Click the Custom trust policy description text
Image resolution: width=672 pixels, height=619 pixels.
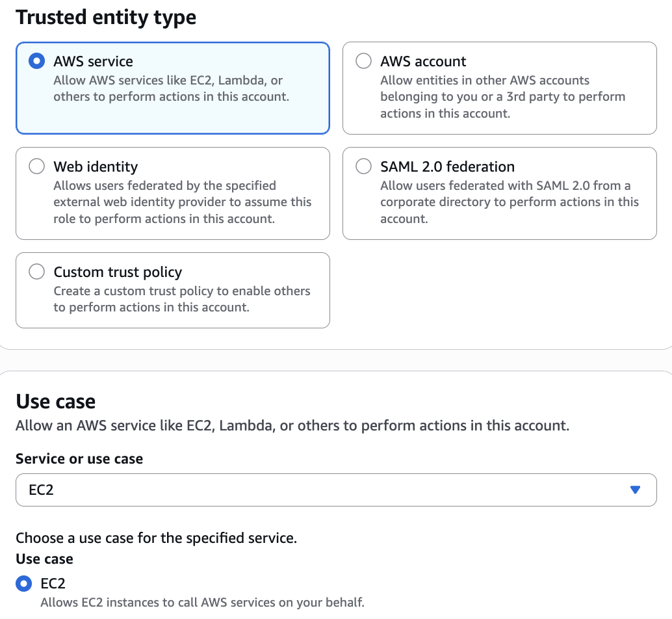click(181, 299)
